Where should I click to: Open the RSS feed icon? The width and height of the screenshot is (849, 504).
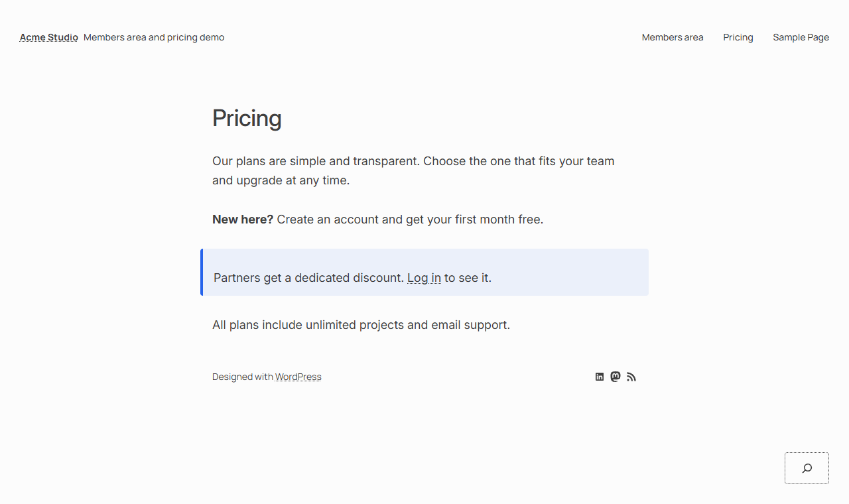631,377
